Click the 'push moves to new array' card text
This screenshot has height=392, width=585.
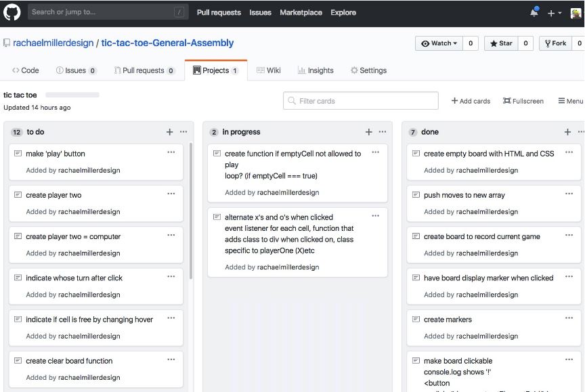coord(464,195)
